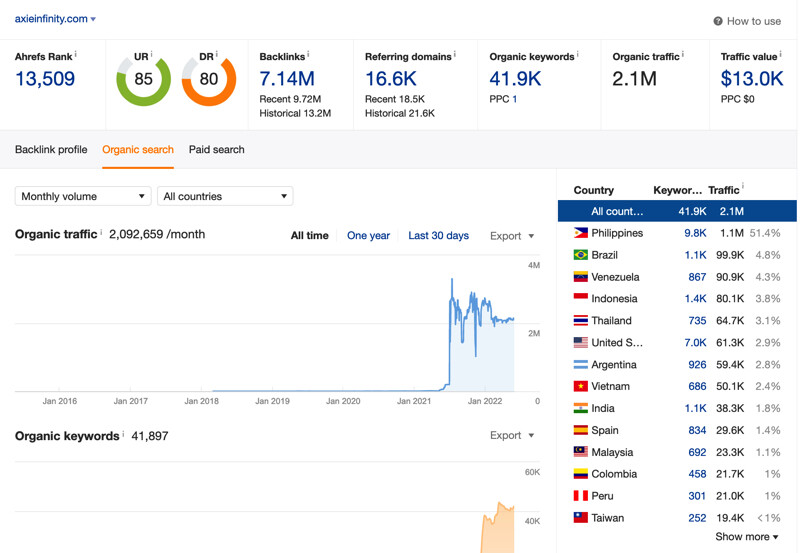Click the Keywords column header

point(678,190)
